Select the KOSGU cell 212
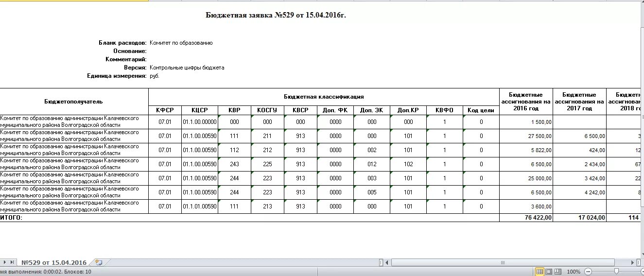 267,150
